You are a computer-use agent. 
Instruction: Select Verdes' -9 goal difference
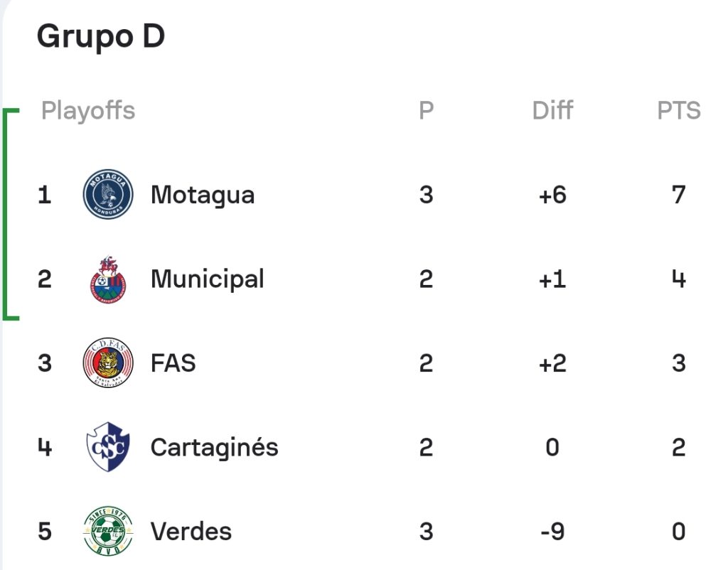pyautogui.click(x=552, y=532)
